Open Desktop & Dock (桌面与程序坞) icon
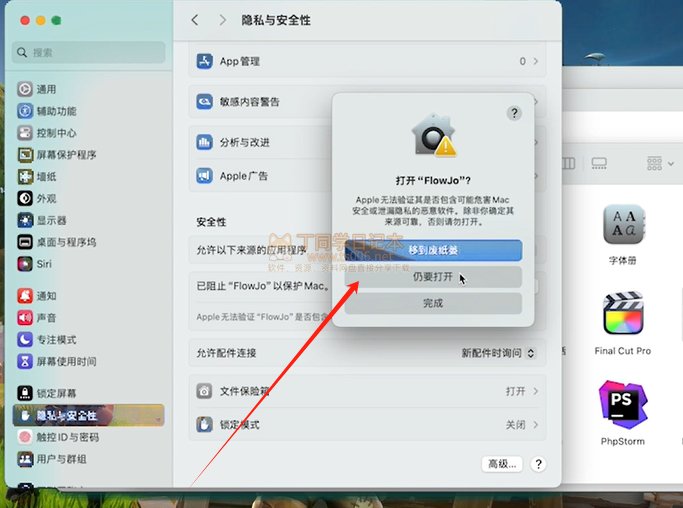Image resolution: width=683 pixels, height=508 pixels. click(x=25, y=242)
